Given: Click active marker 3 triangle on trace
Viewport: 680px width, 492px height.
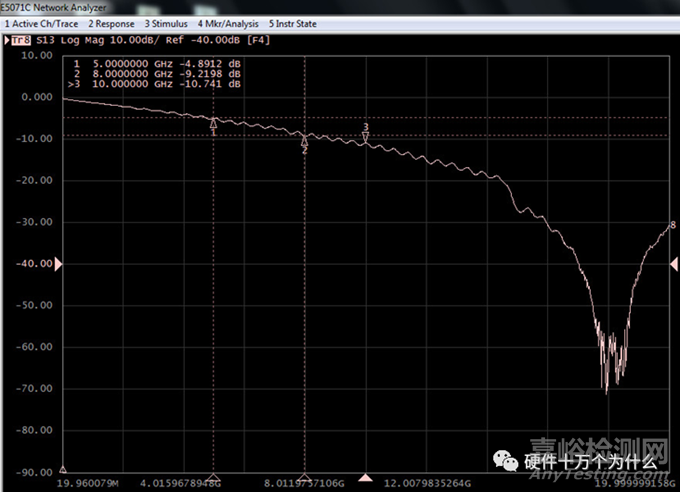Looking at the screenshot, I should pyautogui.click(x=366, y=137).
